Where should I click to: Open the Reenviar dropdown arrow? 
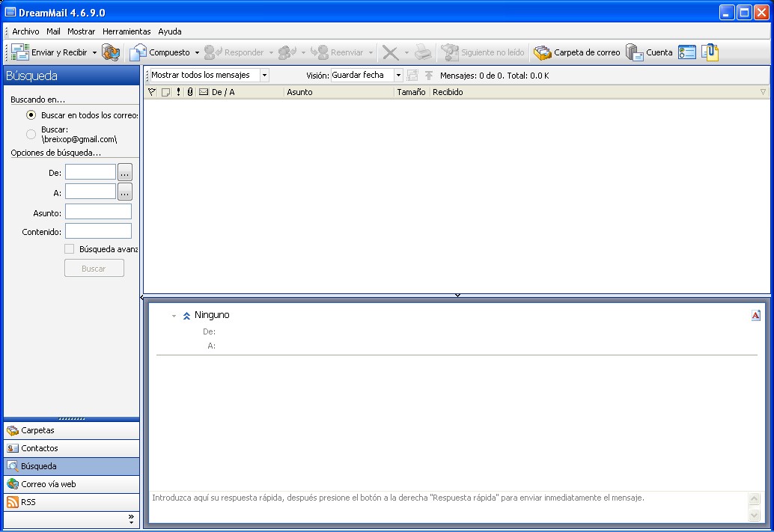coord(371,52)
